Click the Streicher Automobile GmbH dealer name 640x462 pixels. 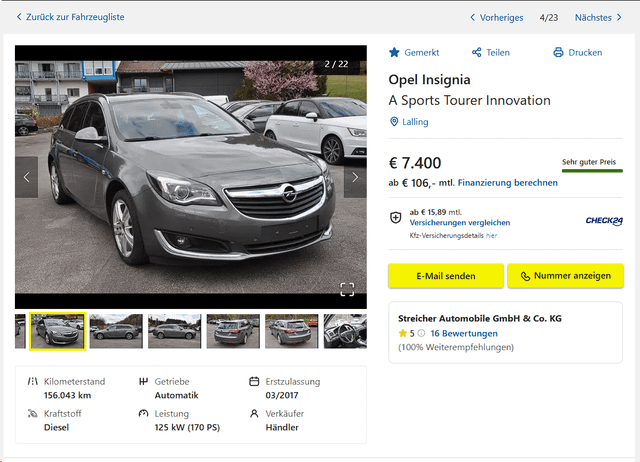coord(480,318)
